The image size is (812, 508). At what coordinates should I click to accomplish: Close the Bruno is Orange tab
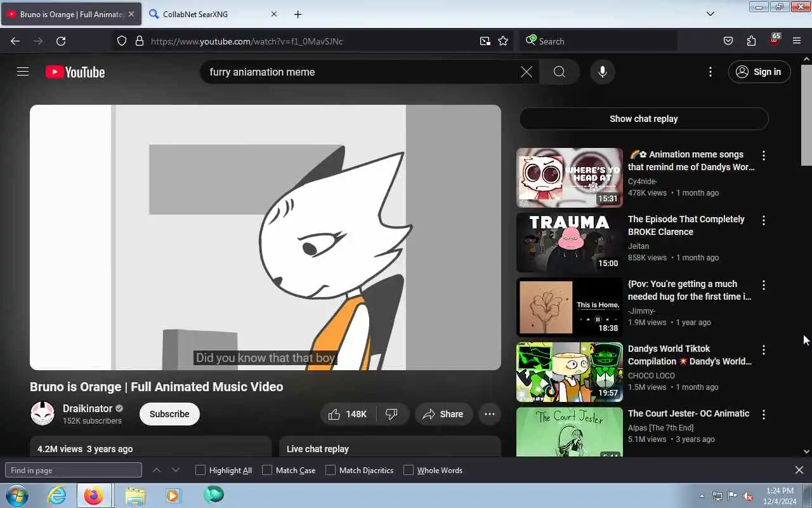pos(131,14)
